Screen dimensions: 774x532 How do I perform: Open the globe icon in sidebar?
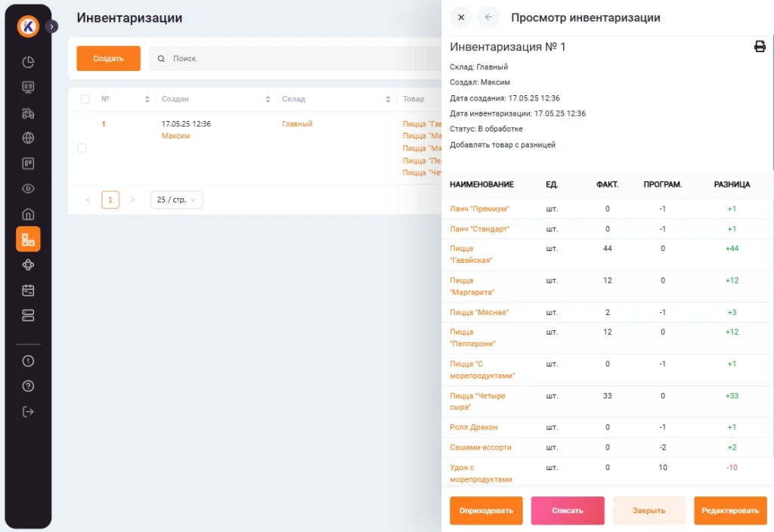point(28,138)
